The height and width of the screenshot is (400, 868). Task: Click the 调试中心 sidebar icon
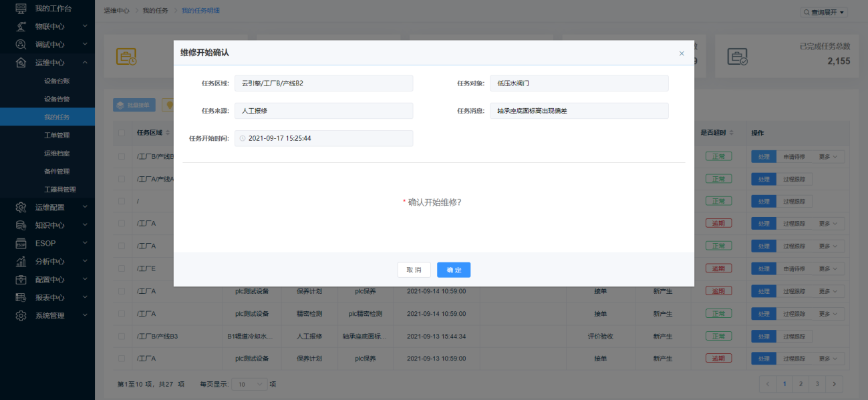(21, 44)
